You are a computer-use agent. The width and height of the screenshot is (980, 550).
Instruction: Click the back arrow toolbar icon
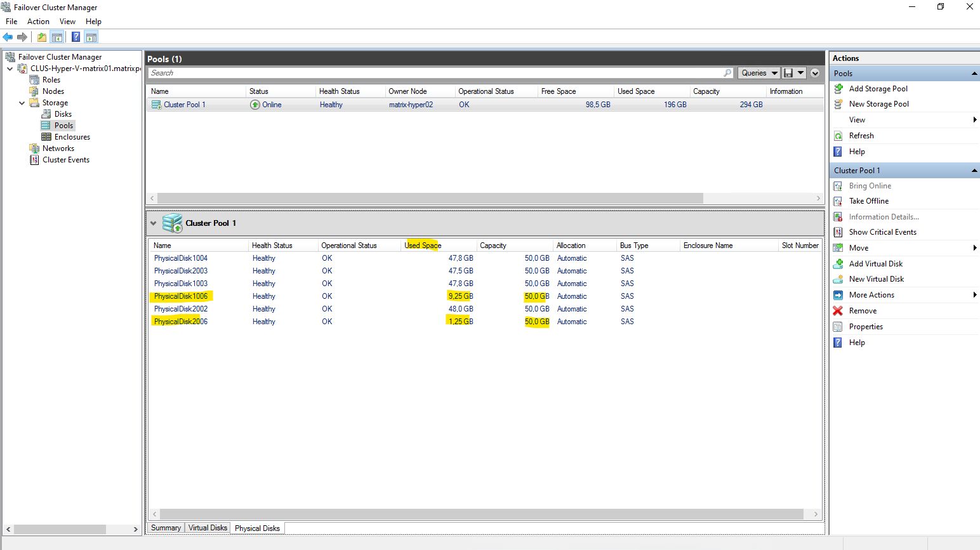[x=8, y=37]
